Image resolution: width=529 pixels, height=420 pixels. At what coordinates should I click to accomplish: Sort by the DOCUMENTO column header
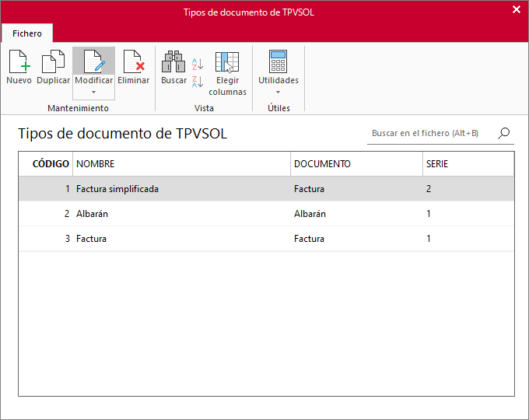coord(356,164)
